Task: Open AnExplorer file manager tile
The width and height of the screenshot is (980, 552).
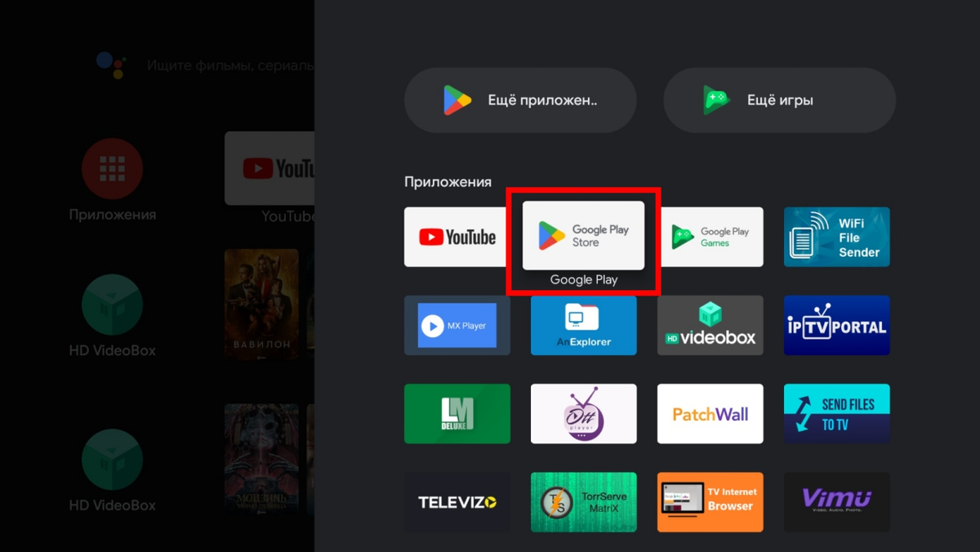Action: tap(583, 325)
